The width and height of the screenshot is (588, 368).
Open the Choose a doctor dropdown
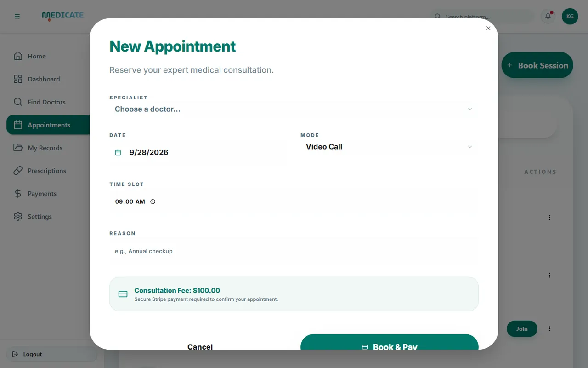(294, 109)
